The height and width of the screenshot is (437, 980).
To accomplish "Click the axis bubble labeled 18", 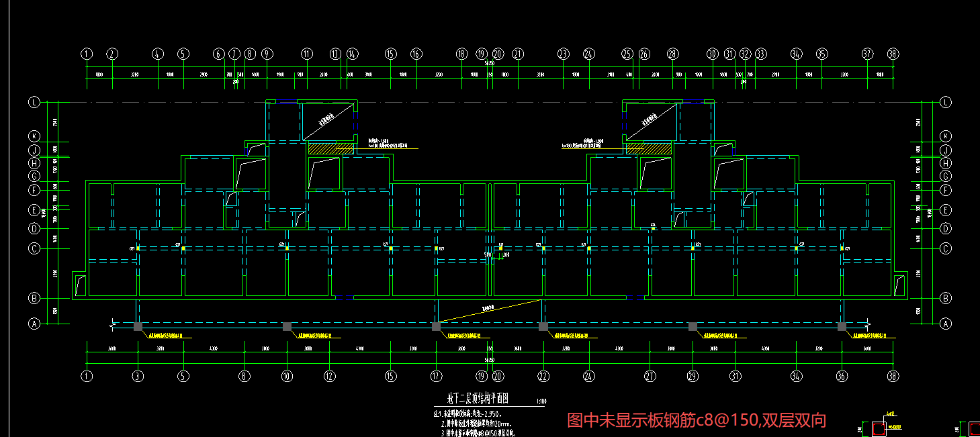I will [461, 54].
